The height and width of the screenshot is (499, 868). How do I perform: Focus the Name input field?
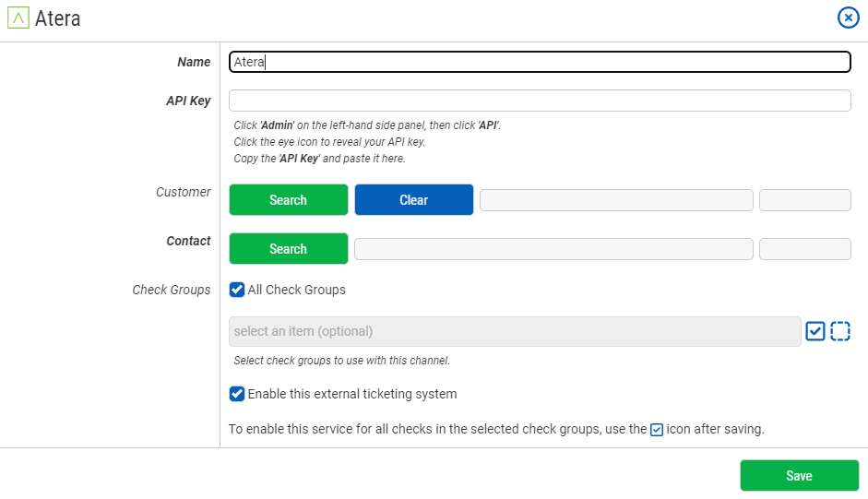[x=540, y=62]
